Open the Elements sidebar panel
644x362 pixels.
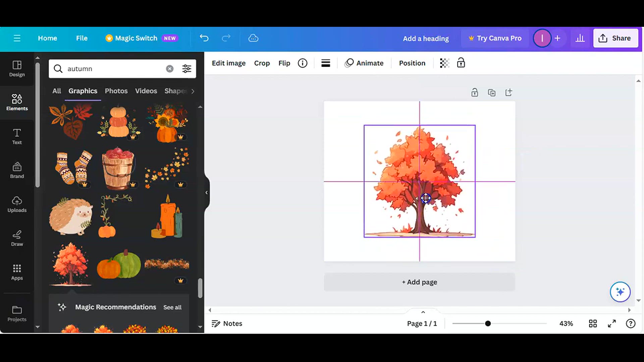point(17,103)
